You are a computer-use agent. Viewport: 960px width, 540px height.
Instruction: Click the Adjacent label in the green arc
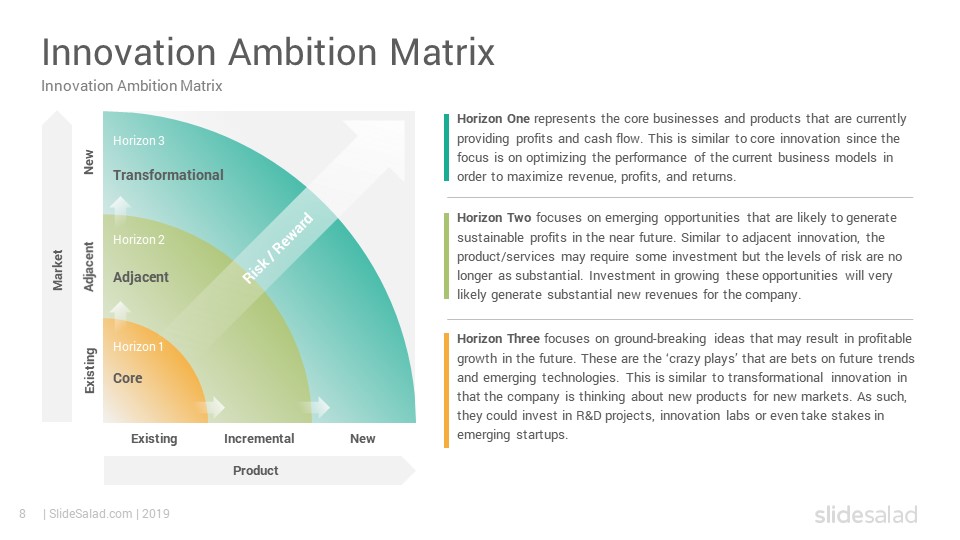click(141, 277)
